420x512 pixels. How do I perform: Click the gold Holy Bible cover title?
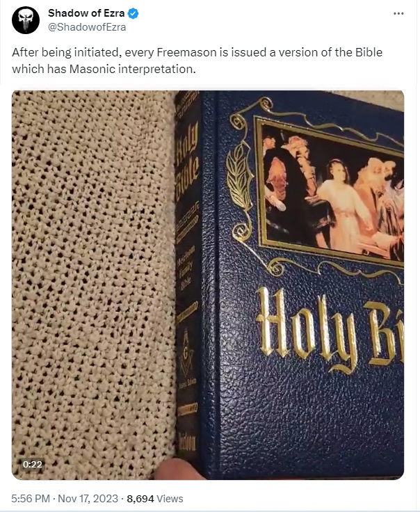click(330, 330)
